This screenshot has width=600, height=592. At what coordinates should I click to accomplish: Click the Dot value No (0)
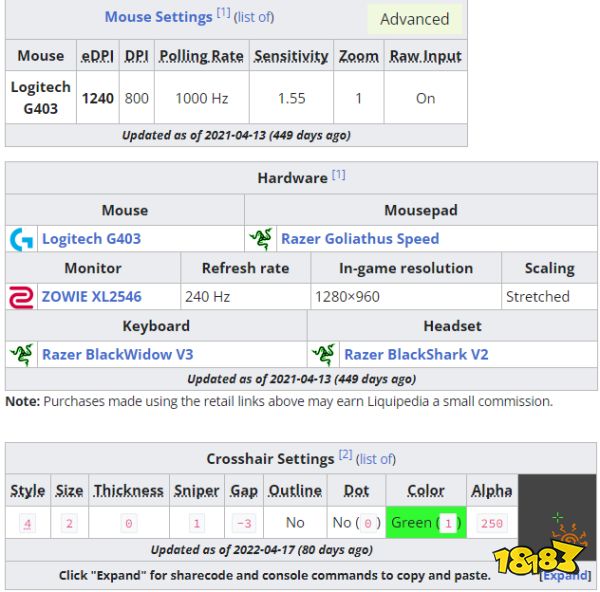point(356,523)
